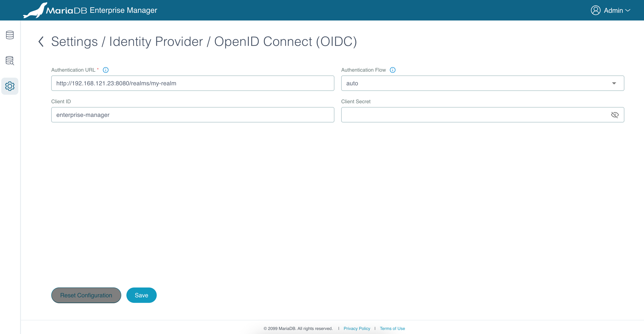Open the Admin menu chevron
The height and width of the screenshot is (334, 644).
628,10
